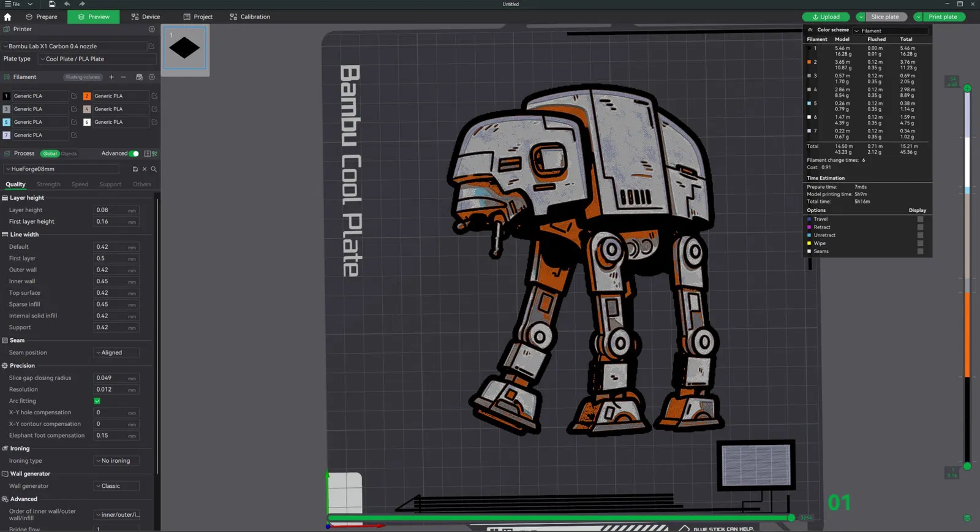The height and width of the screenshot is (532, 980).
Task: Switch to the Prepare tab
Action: click(x=42, y=17)
